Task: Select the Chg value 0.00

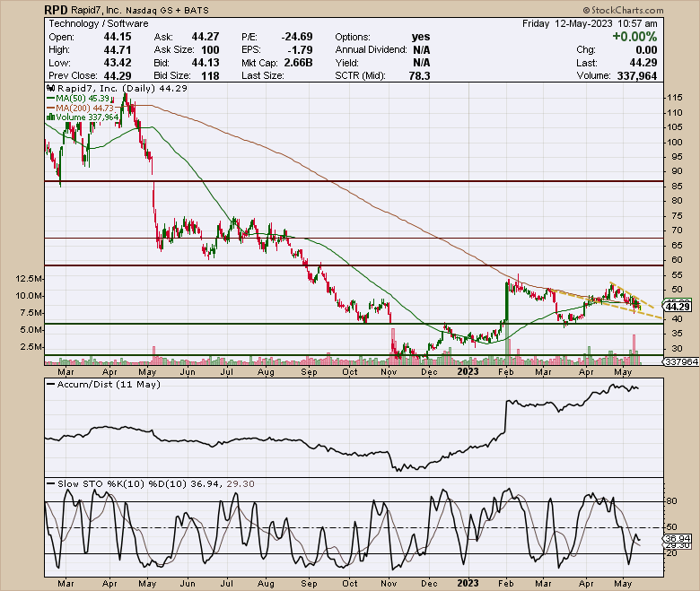Action: click(646, 49)
